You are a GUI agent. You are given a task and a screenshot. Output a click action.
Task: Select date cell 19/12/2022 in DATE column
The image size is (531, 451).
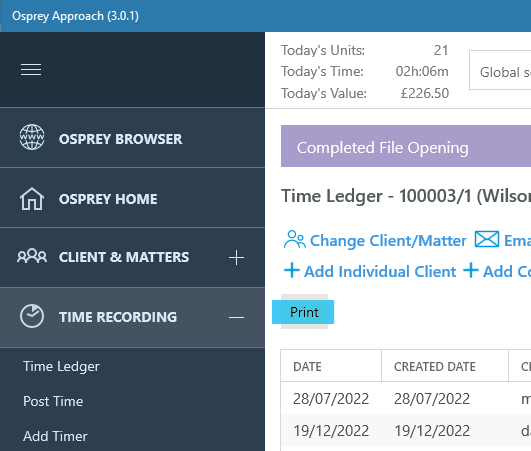point(331,431)
